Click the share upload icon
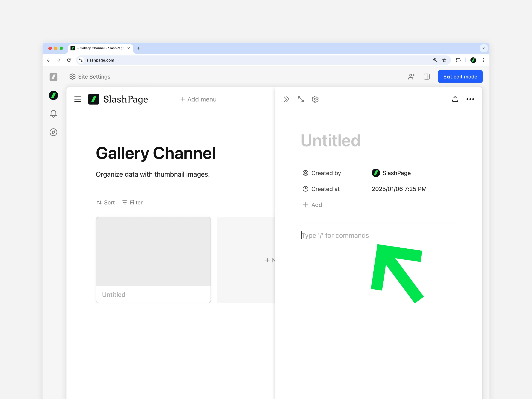 [455, 99]
